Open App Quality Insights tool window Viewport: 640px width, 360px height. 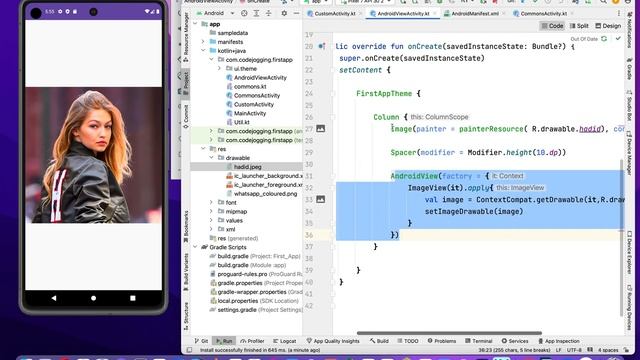(333, 341)
